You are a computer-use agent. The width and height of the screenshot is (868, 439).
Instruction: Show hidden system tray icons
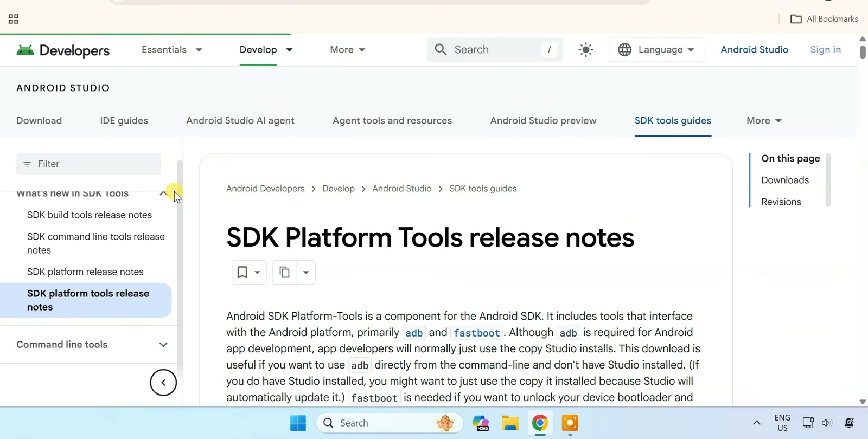(756, 423)
